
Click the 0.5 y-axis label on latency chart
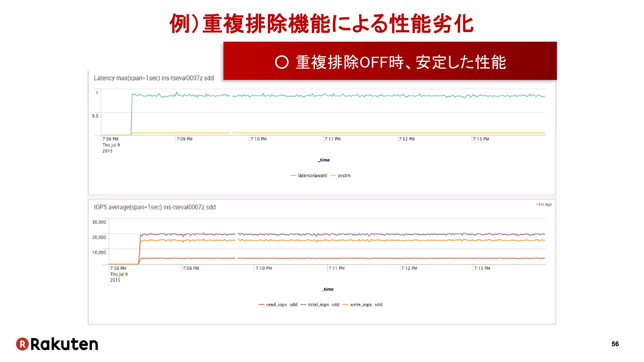pyautogui.click(x=95, y=116)
